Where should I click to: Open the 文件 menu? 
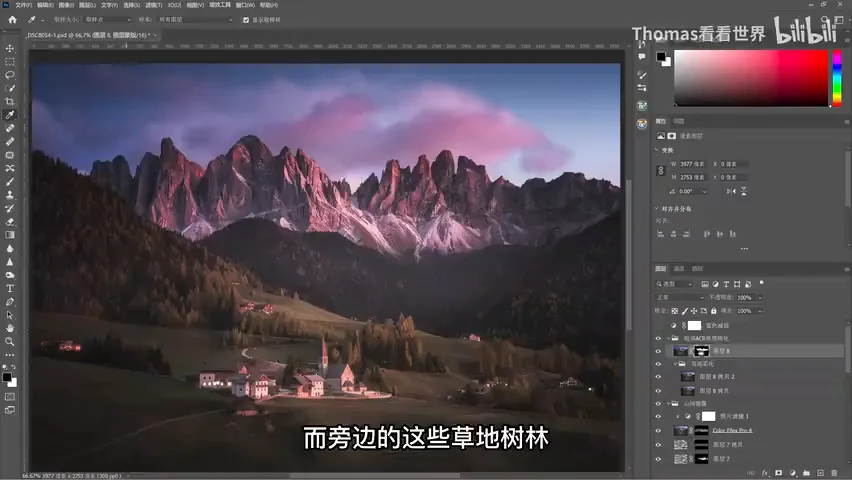pos(24,5)
